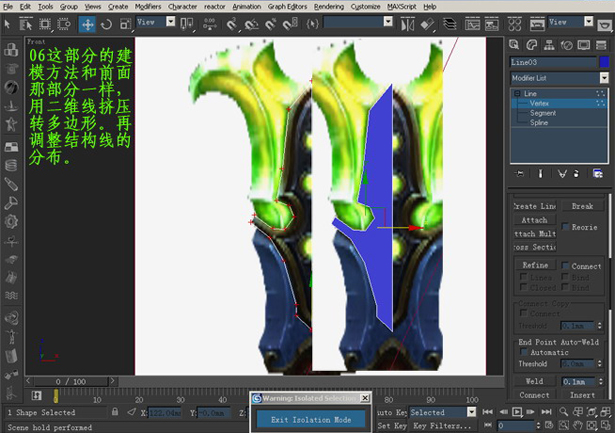The height and width of the screenshot is (433, 615).
Task: Toggle the selection lock padlock
Action: (x=115, y=412)
